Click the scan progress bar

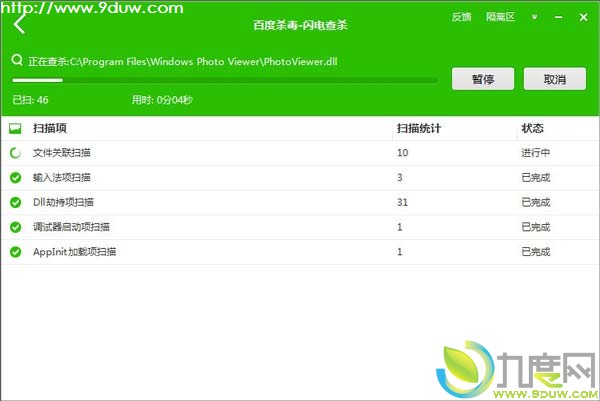225,80
